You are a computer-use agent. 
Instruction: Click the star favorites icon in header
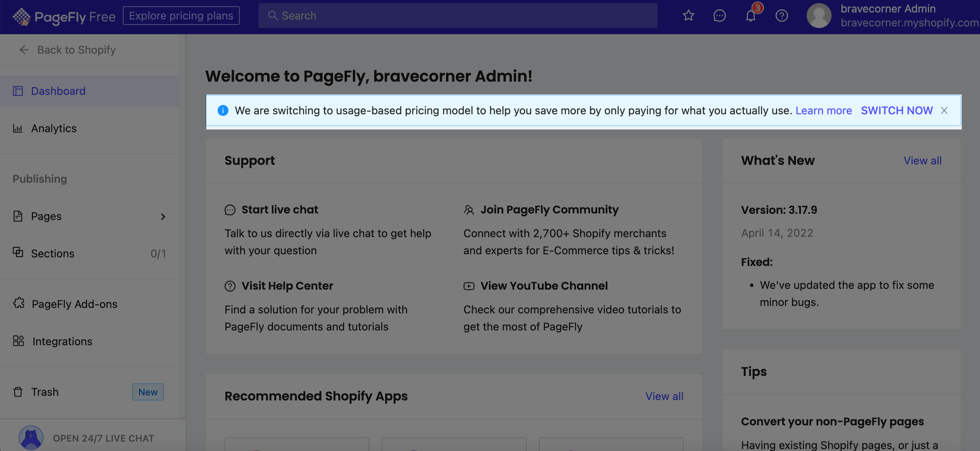pyautogui.click(x=688, y=16)
